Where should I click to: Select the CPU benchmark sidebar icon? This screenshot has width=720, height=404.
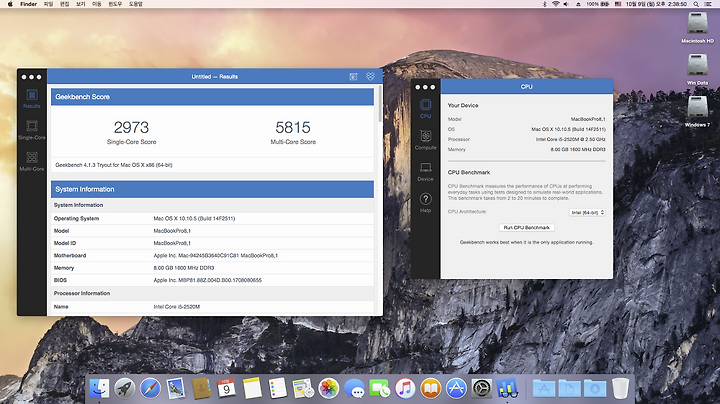(x=426, y=109)
